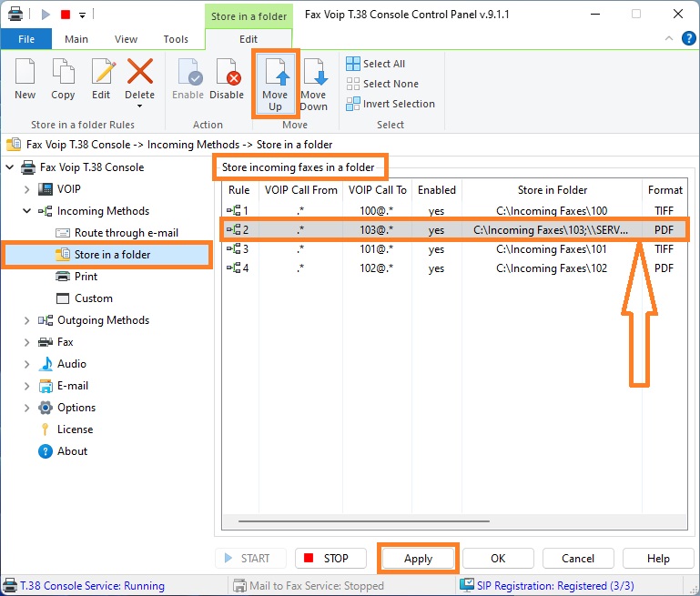Click the OK button
The width and height of the screenshot is (700, 596).
pyautogui.click(x=498, y=559)
